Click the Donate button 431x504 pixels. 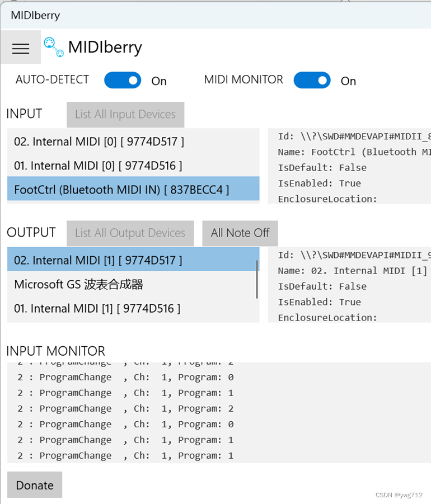click(34, 484)
